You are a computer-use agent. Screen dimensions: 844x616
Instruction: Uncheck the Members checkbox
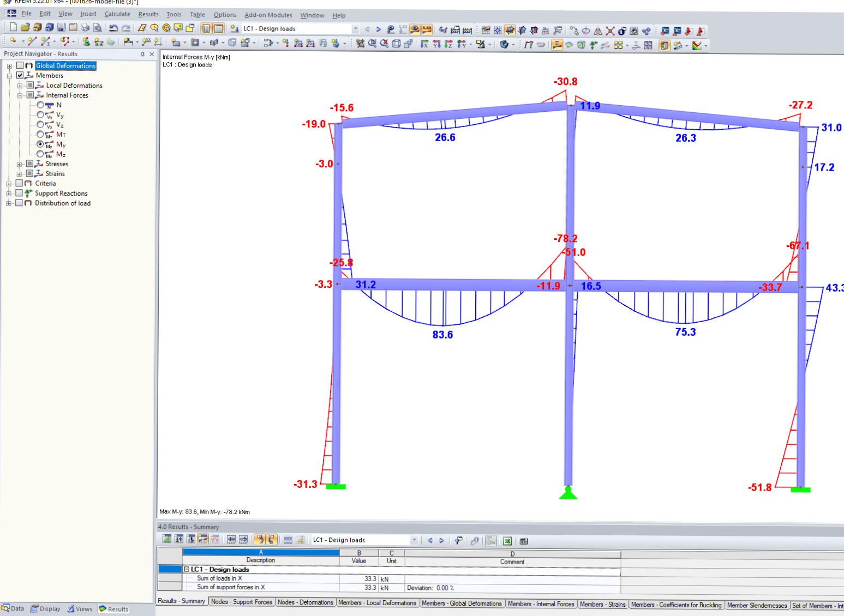tap(20, 75)
